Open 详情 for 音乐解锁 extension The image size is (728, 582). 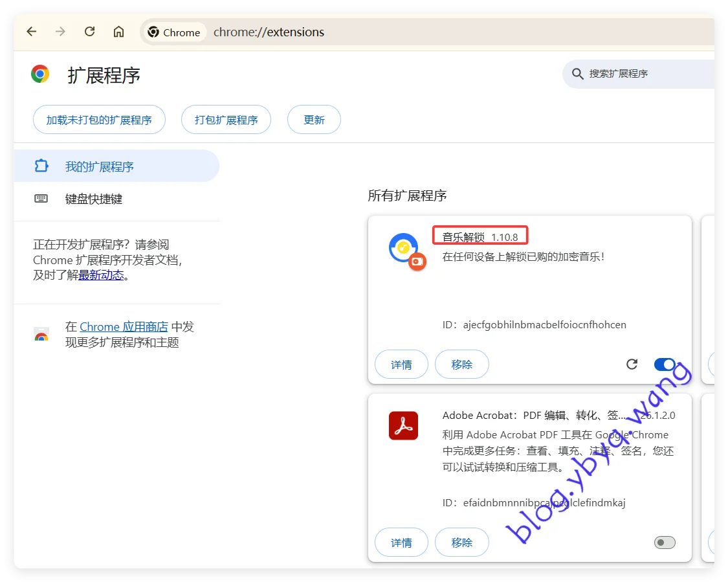(x=401, y=364)
